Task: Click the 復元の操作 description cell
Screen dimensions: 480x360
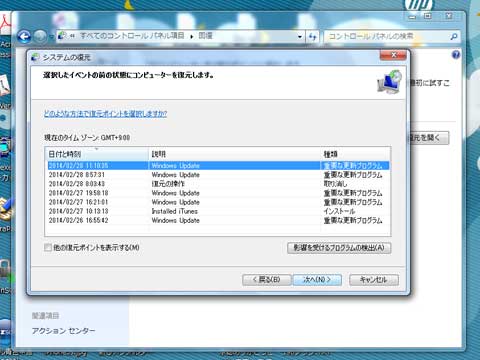Action: pos(168,184)
